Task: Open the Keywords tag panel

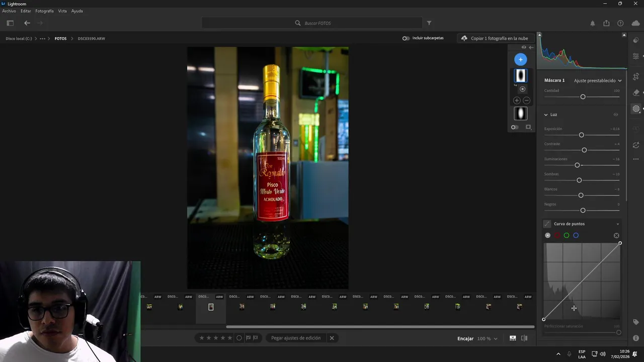Action: coord(636,322)
